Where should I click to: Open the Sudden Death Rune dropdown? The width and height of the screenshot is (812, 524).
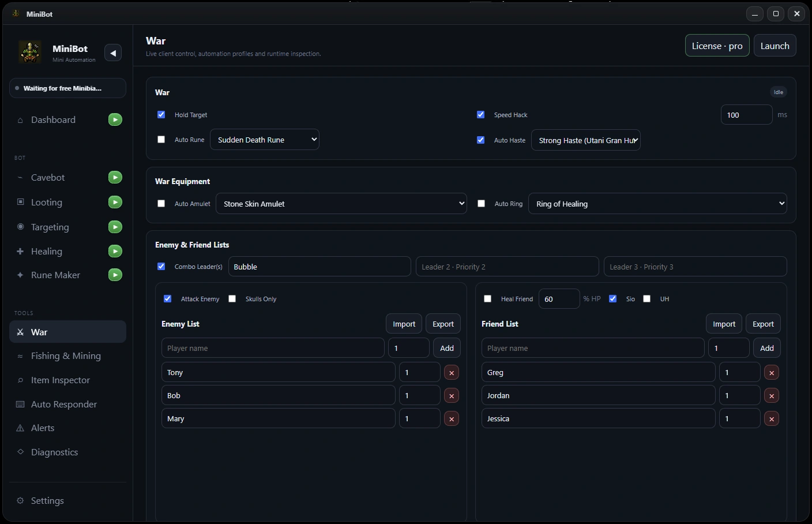[x=265, y=140]
